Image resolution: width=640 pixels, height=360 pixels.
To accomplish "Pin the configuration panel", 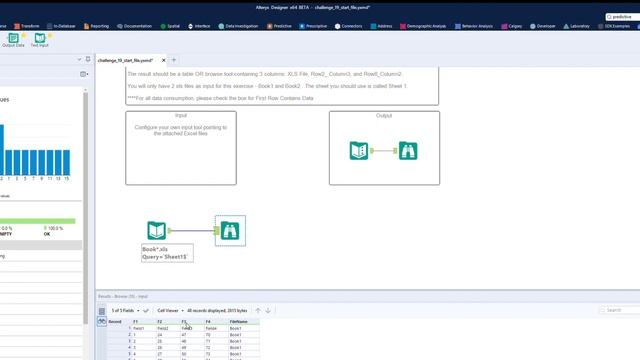I will point(88,59).
